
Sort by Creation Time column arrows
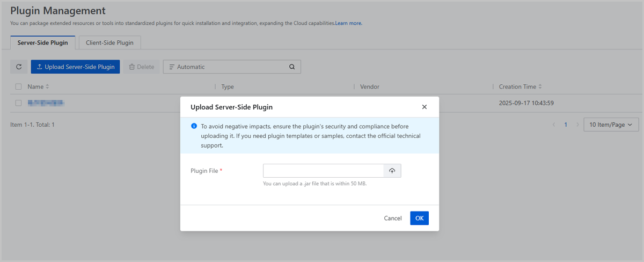tap(540, 86)
